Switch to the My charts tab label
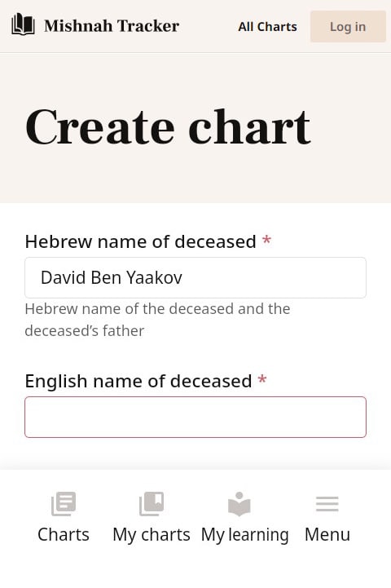 (x=152, y=535)
